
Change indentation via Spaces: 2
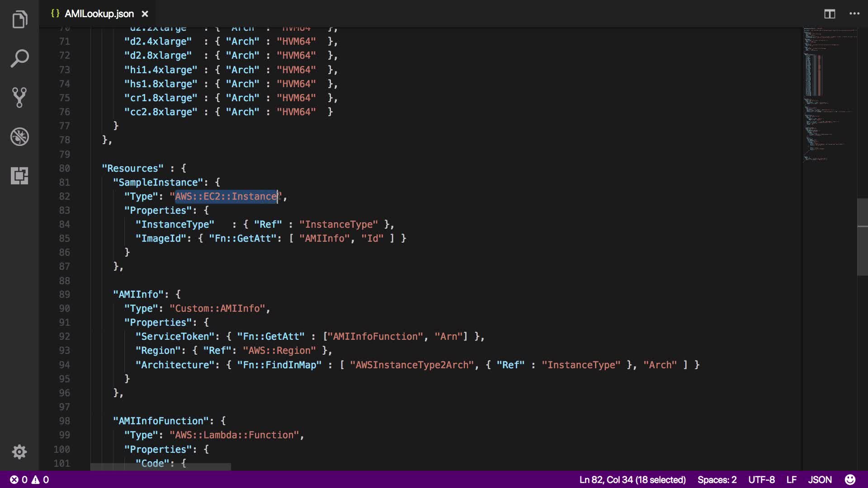tap(717, 479)
